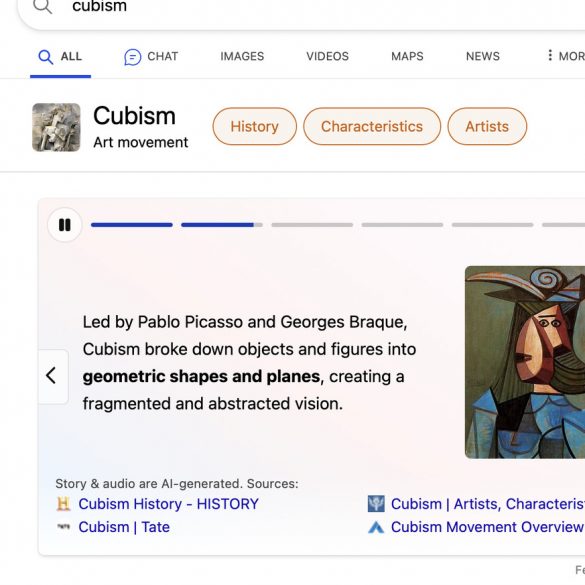Viewport: 585px width, 585px height.
Task: Click the Britannica favicon beside Cubism | Artists
Action: pyautogui.click(x=376, y=504)
